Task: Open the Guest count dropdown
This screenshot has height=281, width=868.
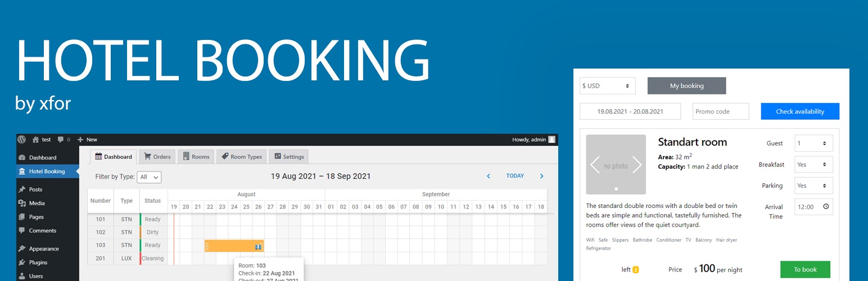Action: click(813, 143)
